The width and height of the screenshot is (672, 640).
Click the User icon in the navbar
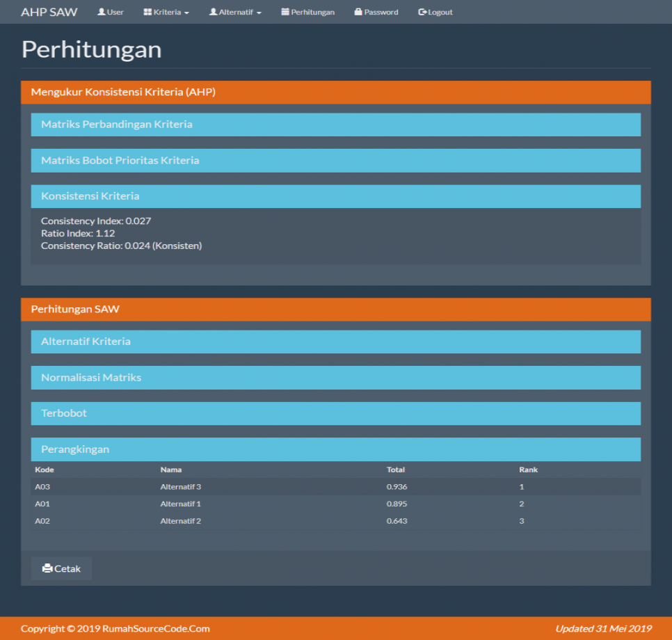click(x=102, y=11)
